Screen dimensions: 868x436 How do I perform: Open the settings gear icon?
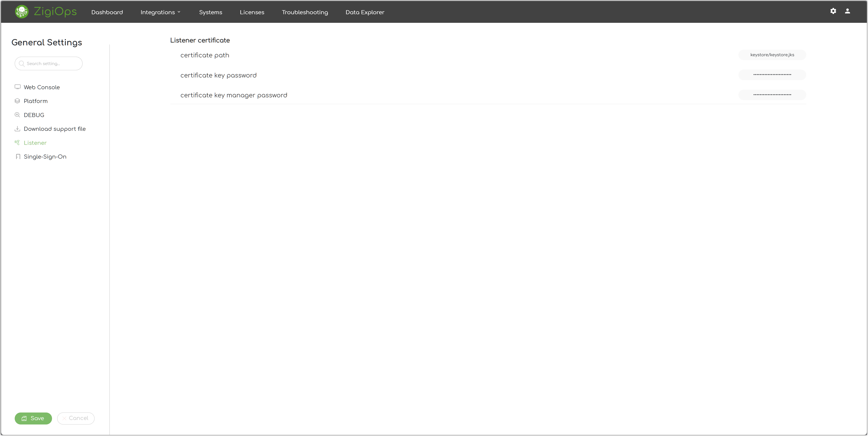click(x=833, y=11)
